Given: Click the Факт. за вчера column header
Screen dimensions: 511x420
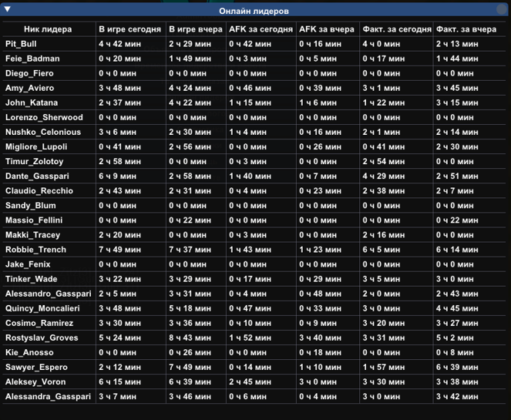Looking at the screenshot, I should 466,29.
